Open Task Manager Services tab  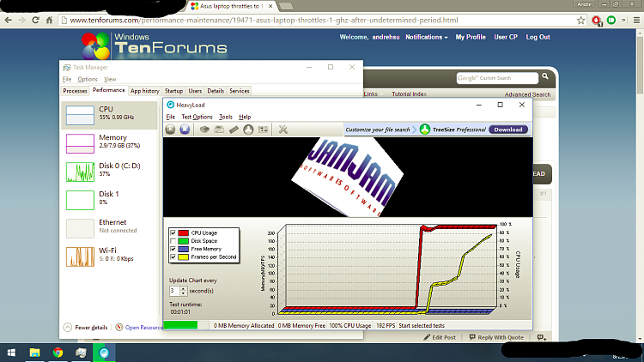point(239,91)
